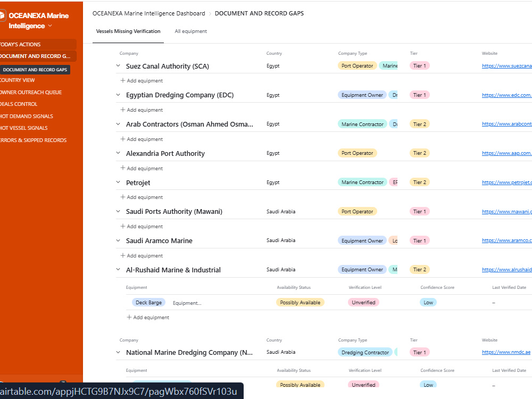The height and width of the screenshot is (399, 532).
Task: Open the mawani website link
Action: (507, 211)
